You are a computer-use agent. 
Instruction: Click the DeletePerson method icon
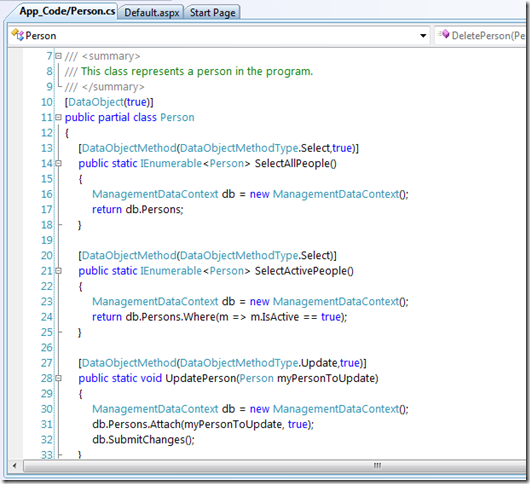point(443,34)
